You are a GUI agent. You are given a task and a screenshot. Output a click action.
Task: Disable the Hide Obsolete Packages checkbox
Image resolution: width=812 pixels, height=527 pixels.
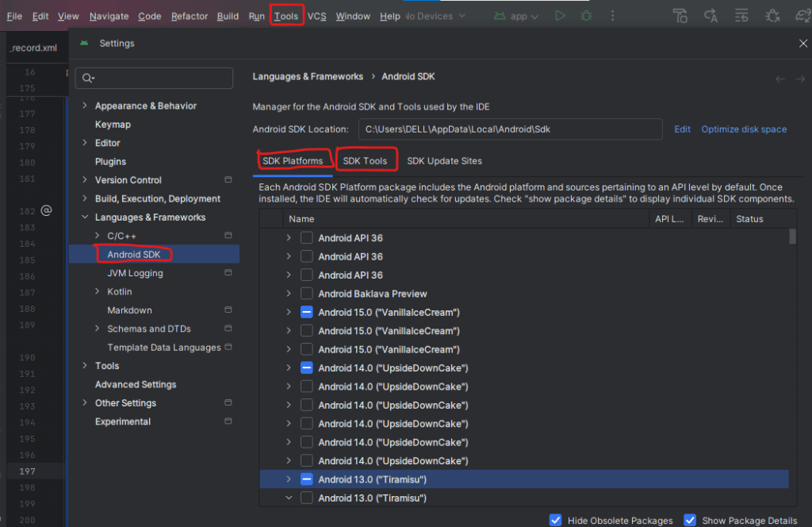(x=556, y=520)
